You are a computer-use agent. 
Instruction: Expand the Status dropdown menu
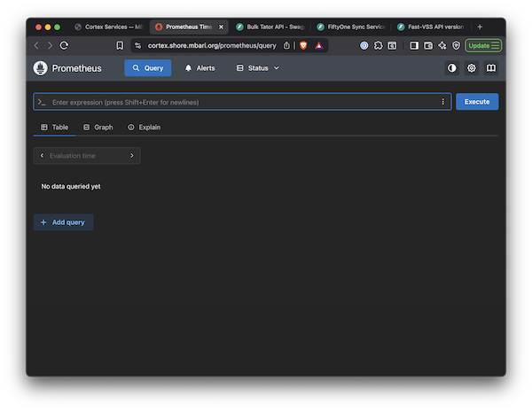[258, 68]
